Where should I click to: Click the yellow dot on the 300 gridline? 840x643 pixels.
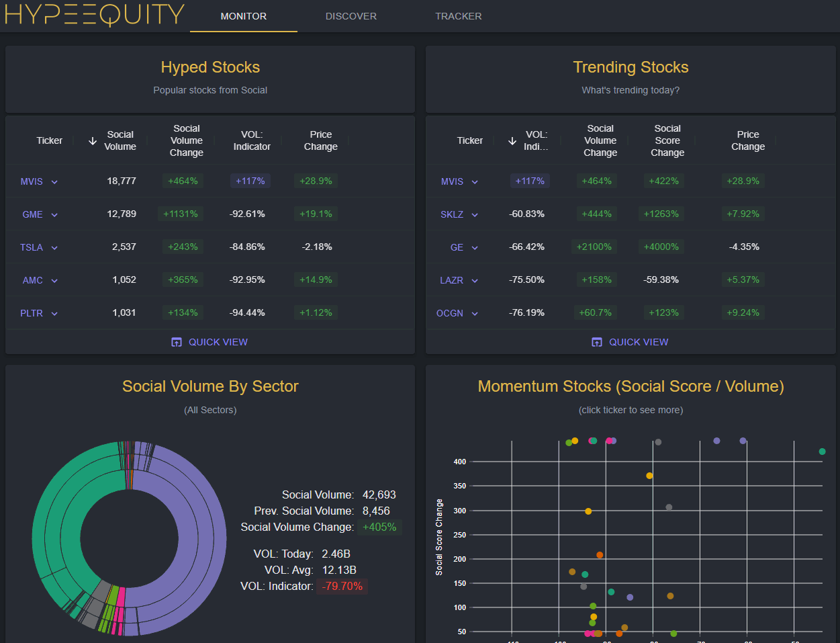pyautogui.click(x=588, y=511)
